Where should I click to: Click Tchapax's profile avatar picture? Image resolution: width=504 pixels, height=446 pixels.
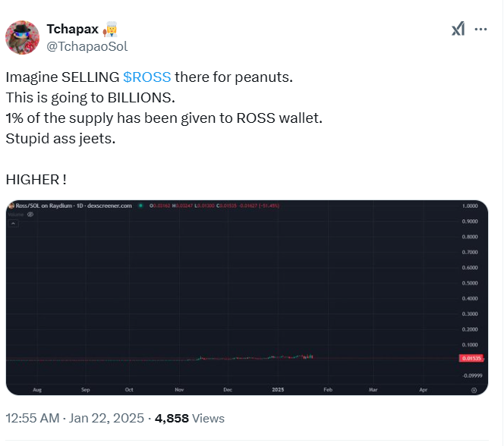click(x=23, y=38)
